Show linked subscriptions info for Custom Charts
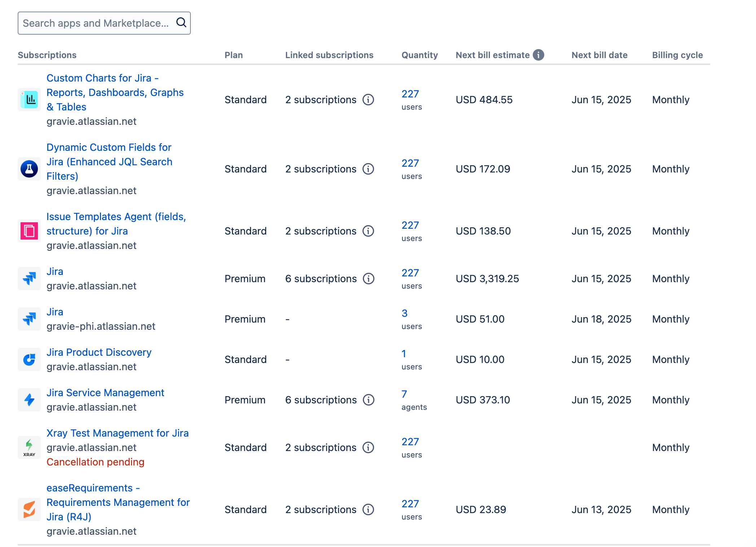The height and width of the screenshot is (547, 756). (x=368, y=100)
